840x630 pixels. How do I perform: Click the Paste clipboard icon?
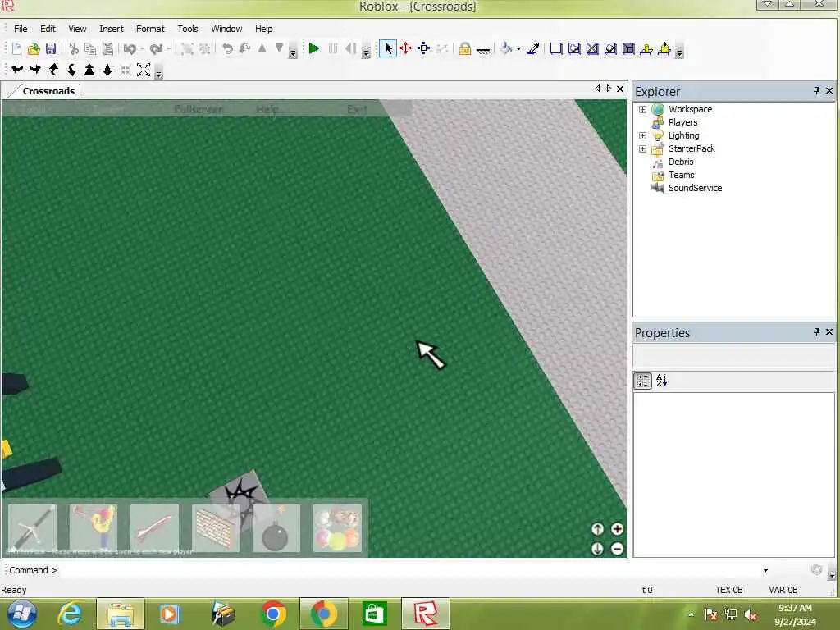107,48
